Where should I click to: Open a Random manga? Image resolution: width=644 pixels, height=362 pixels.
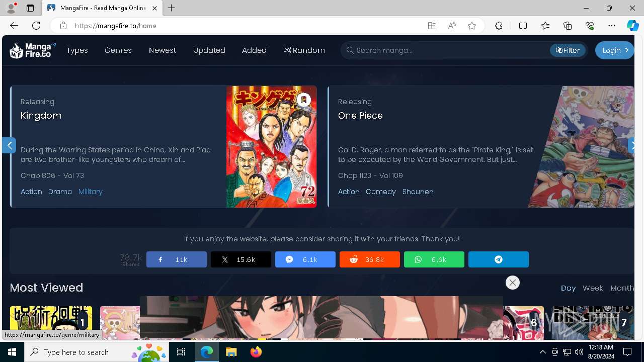(304, 50)
